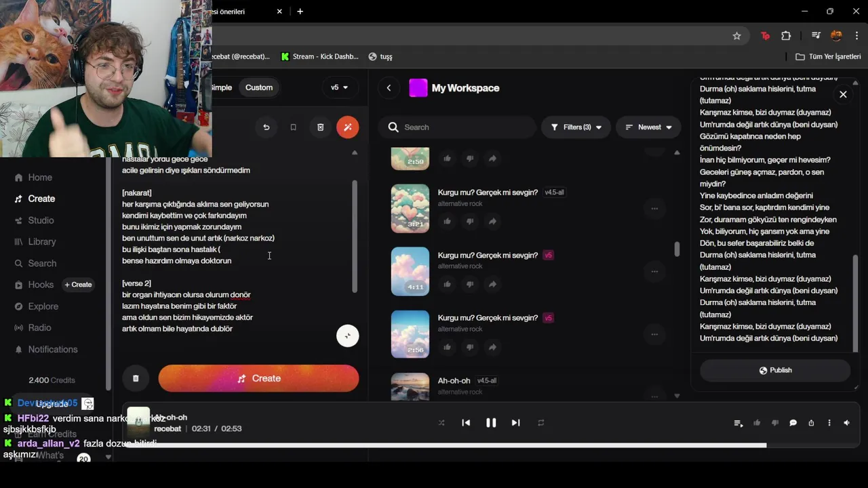The image size is (868, 488).
Task: Undo the last lyrics edit
Action: pyautogui.click(x=266, y=127)
